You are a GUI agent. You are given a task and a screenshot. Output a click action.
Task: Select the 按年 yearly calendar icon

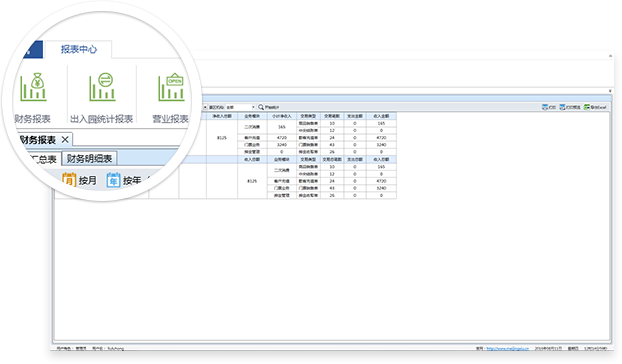coord(113,180)
